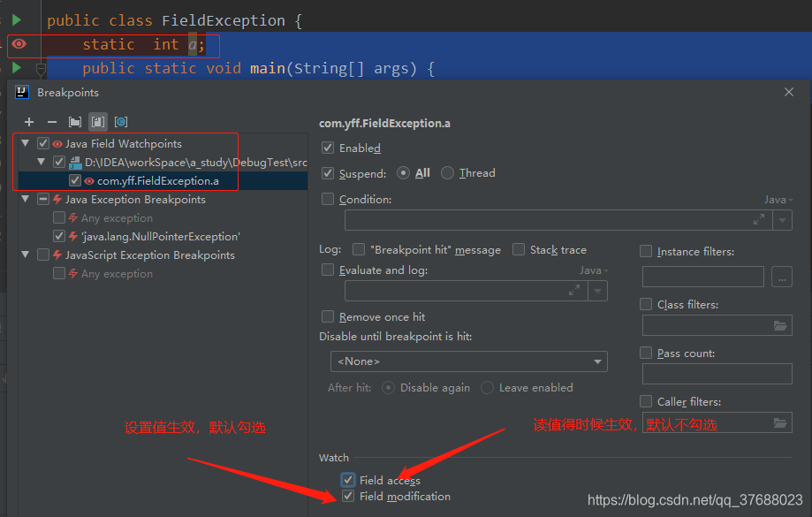
Task: Check Any exception under JavaScript Exception Breakpoints
Action: (x=59, y=273)
